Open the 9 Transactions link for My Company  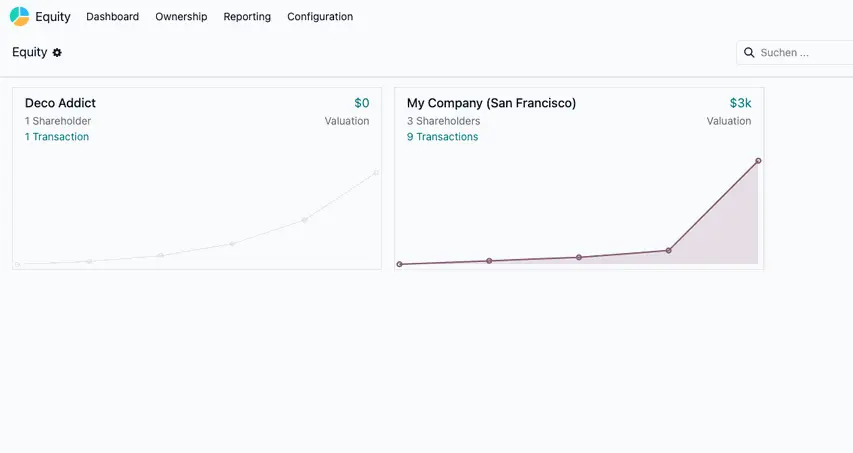pos(442,137)
